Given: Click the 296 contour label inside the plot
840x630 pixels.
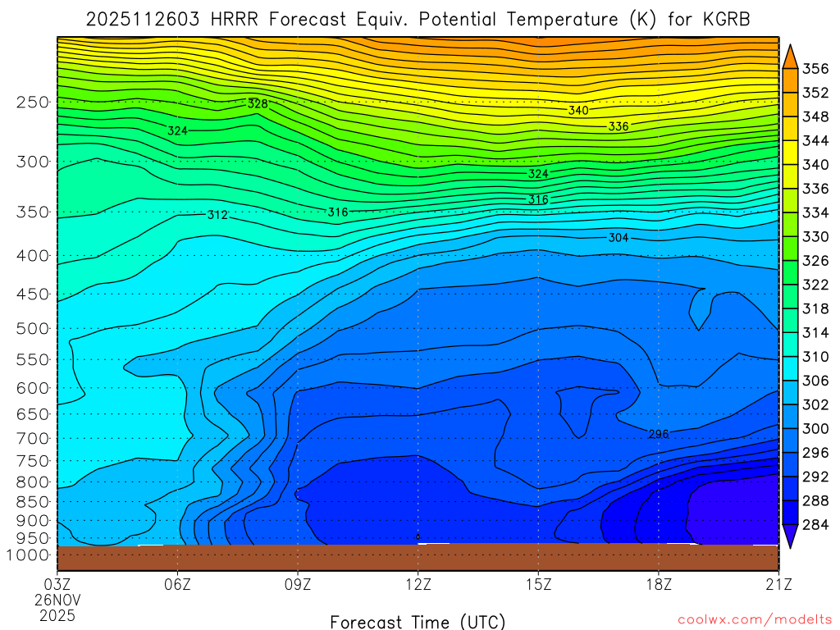Looking at the screenshot, I should pos(659,434).
